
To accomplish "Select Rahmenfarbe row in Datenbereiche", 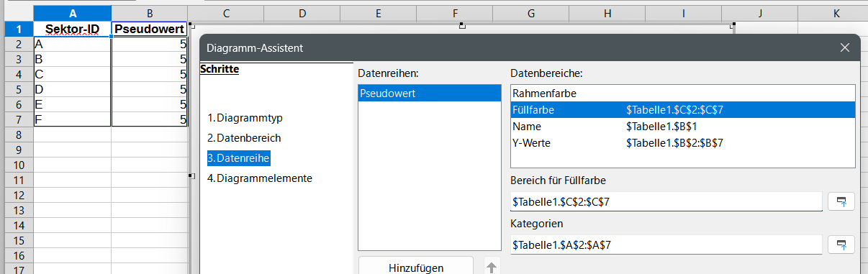I will 682,93.
